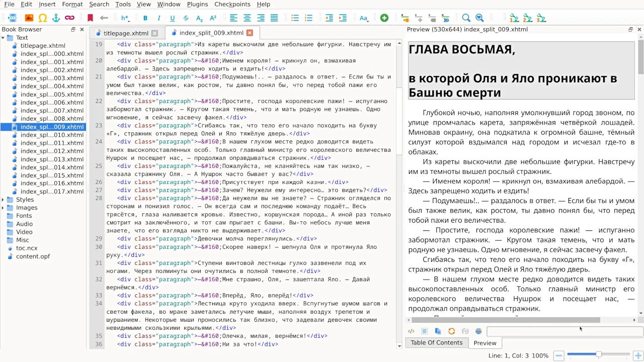The width and height of the screenshot is (644, 362).
Task: Apply italic formatting with the I icon
Action: 159,18
